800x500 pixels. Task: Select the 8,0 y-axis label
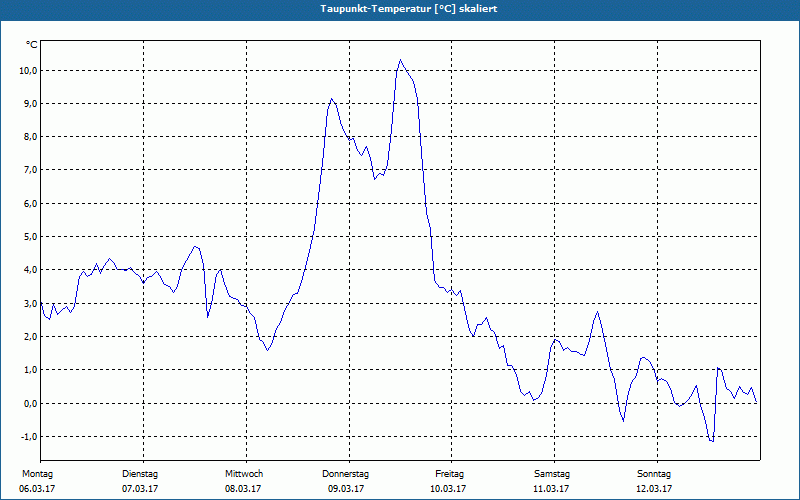pyautogui.click(x=30, y=137)
